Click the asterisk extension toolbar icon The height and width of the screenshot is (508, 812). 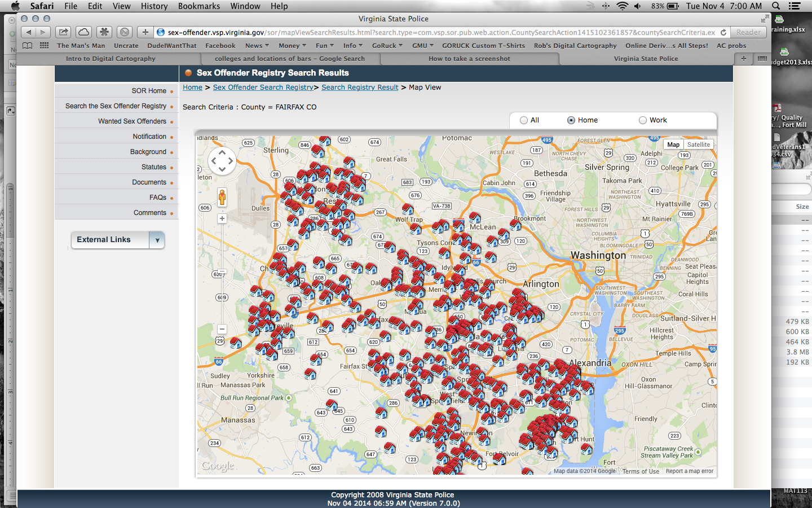104,32
